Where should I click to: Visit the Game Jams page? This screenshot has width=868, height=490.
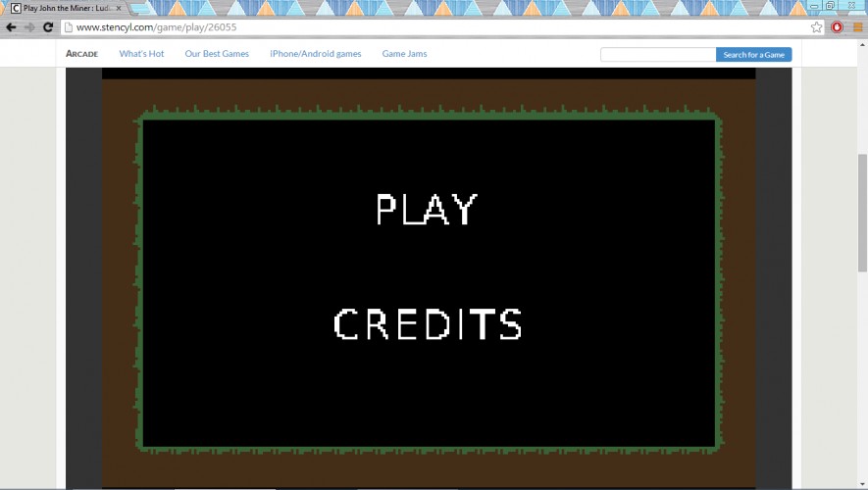[x=405, y=54]
